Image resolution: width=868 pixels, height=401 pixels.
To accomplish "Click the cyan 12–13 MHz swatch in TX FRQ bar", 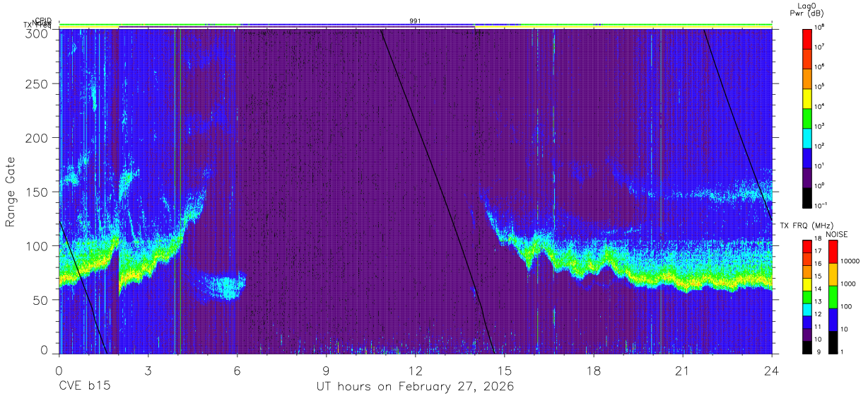I will tap(807, 308).
